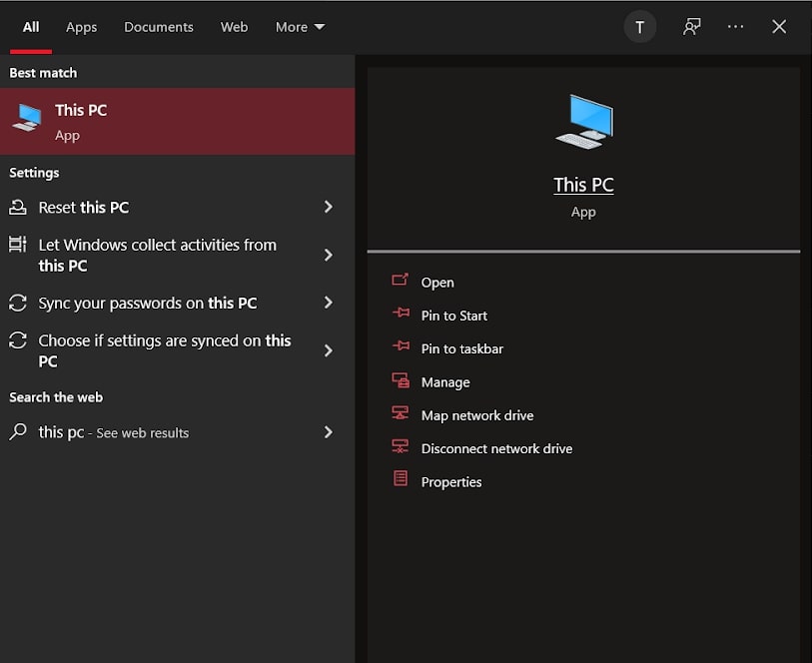
Task: Choose Properties from the actions list
Action: click(451, 482)
